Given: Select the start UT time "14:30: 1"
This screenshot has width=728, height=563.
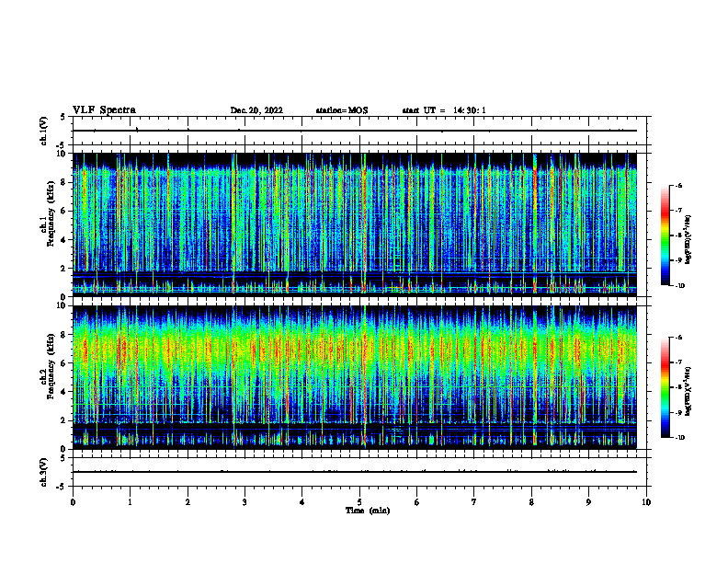Looking at the screenshot, I should (470, 110).
